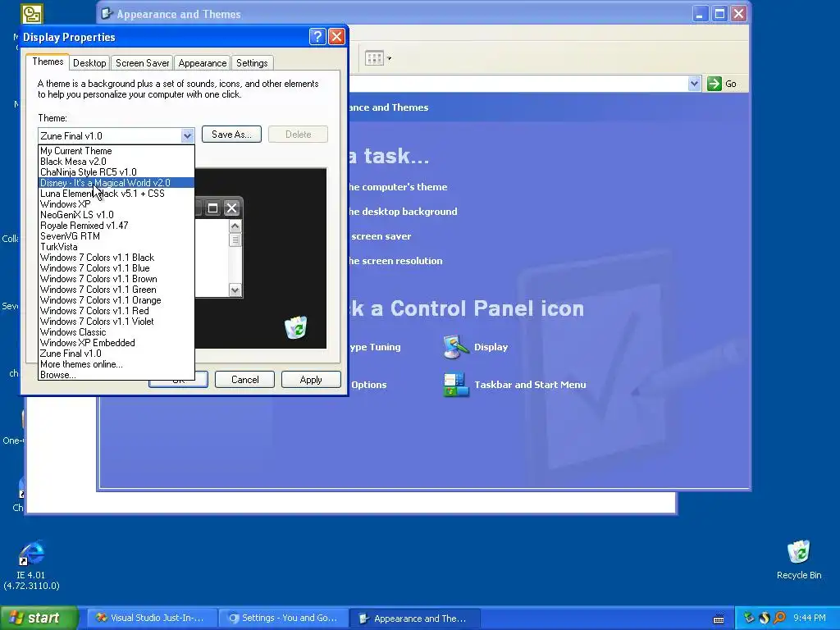Select Windows 7 Colors v1.1 Brown

[x=116, y=279]
